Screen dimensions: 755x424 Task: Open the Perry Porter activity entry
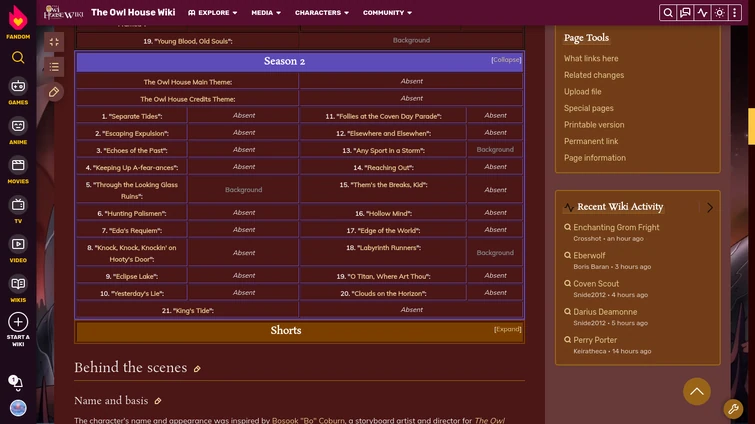[x=595, y=340]
